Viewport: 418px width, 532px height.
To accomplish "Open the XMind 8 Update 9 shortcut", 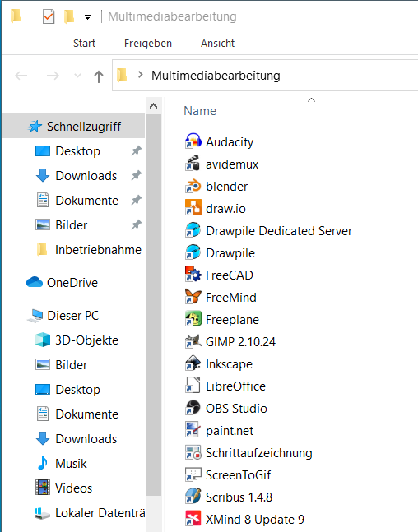I will [245, 519].
